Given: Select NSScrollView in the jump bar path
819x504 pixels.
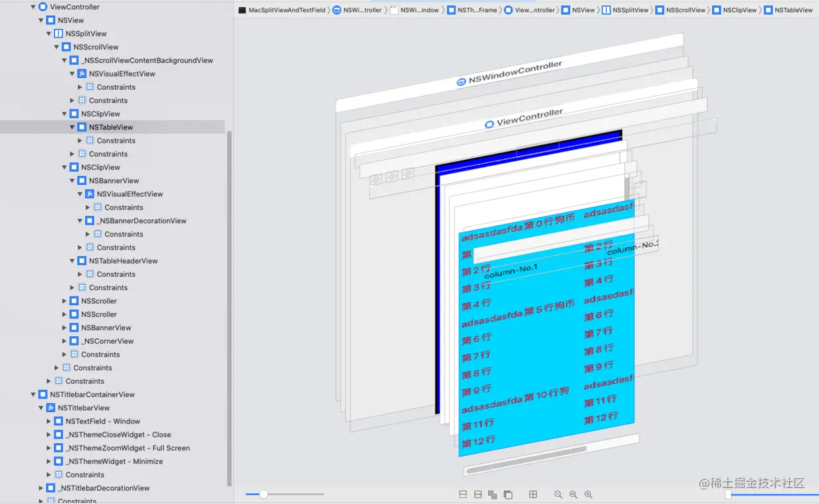Looking at the screenshot, I should [680, 11].
